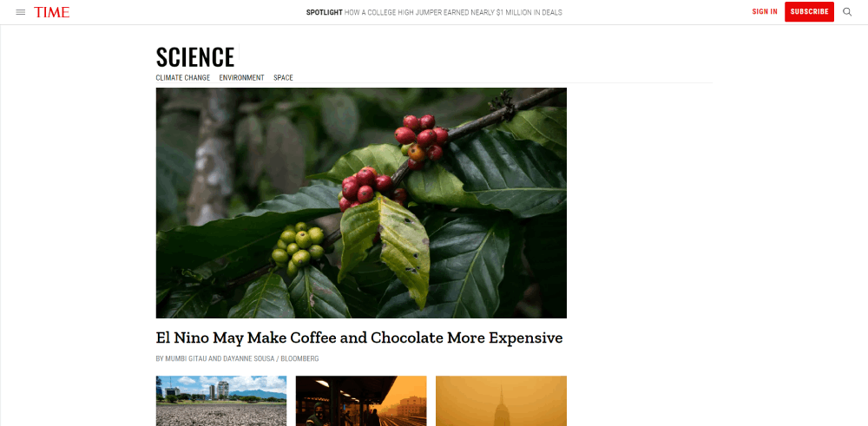Click author name Mumbi Gitau
The image size is (868, 426).
[187, 358]
